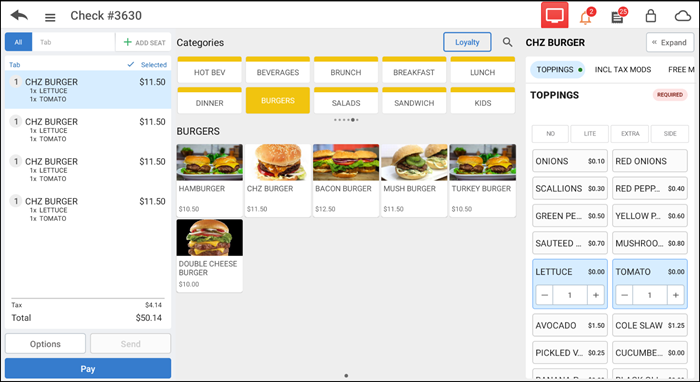This screenshot has width=700, height=382.
Task: Click the padlock lock icon
Action: pyautogui.click(x=651, y=16)
